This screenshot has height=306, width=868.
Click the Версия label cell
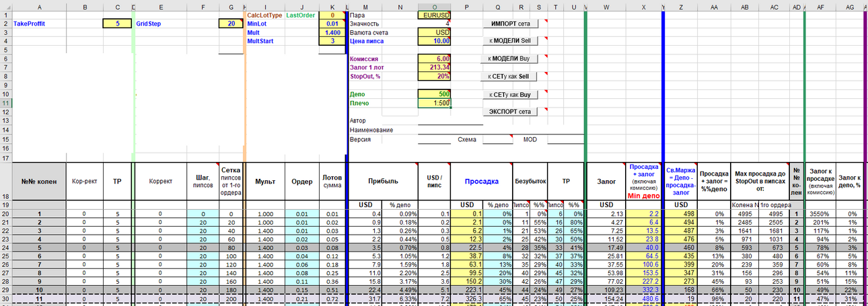coord(360,139)
